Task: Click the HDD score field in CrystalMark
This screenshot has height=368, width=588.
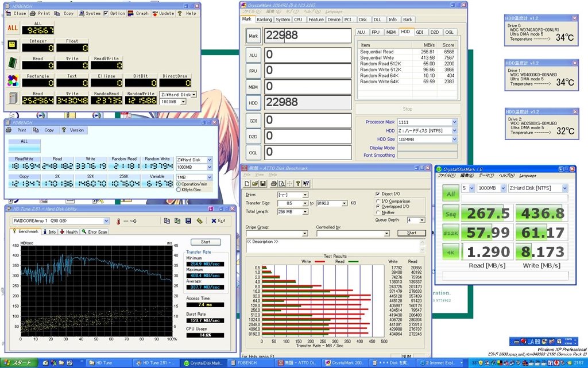Action: pyautogui.click(x=308, y=103)
